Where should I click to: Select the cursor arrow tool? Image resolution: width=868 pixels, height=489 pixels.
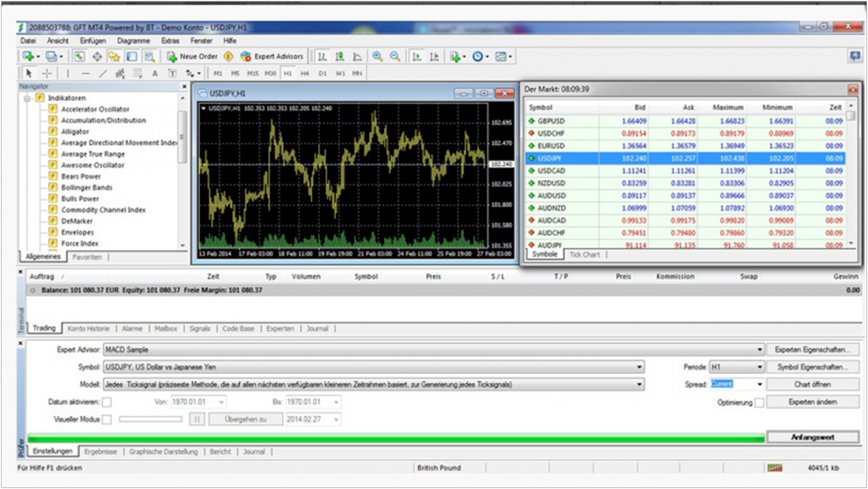[x=29, y=73]
